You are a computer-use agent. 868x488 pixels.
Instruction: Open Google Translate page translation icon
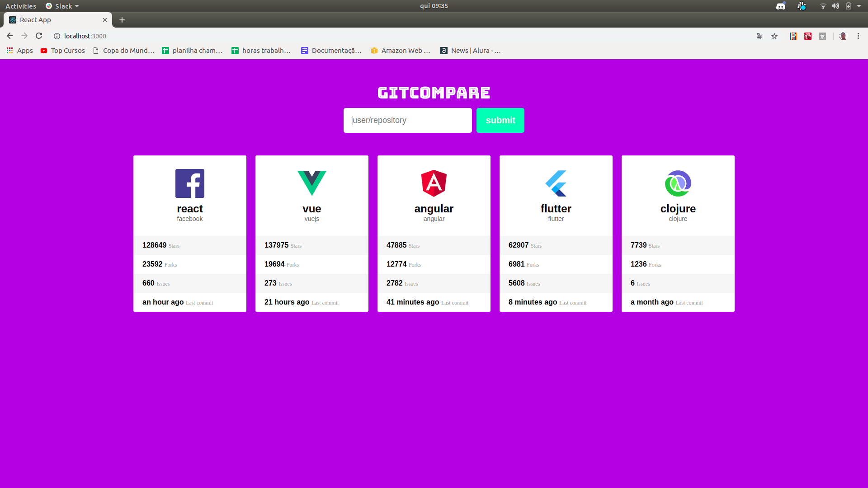759,36
